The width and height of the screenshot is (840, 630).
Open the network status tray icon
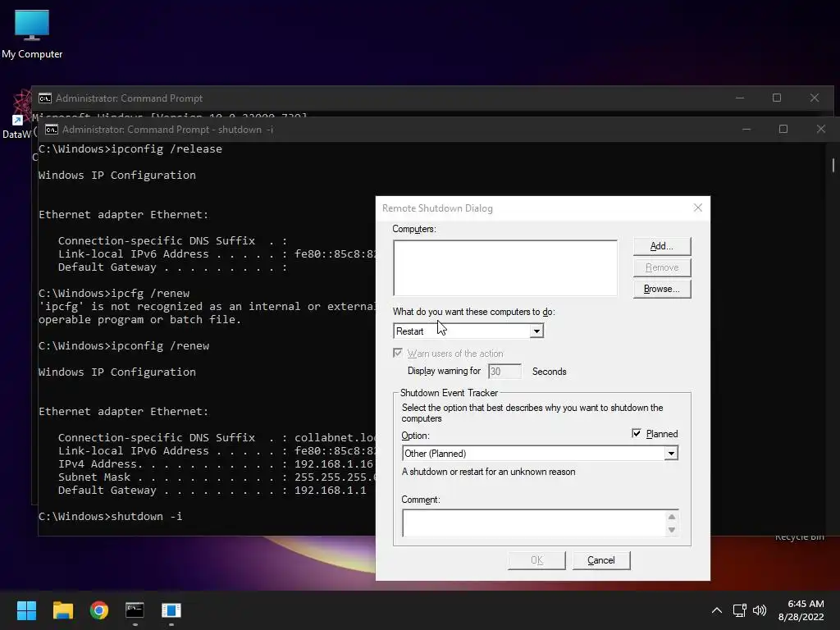coord(740,610)
